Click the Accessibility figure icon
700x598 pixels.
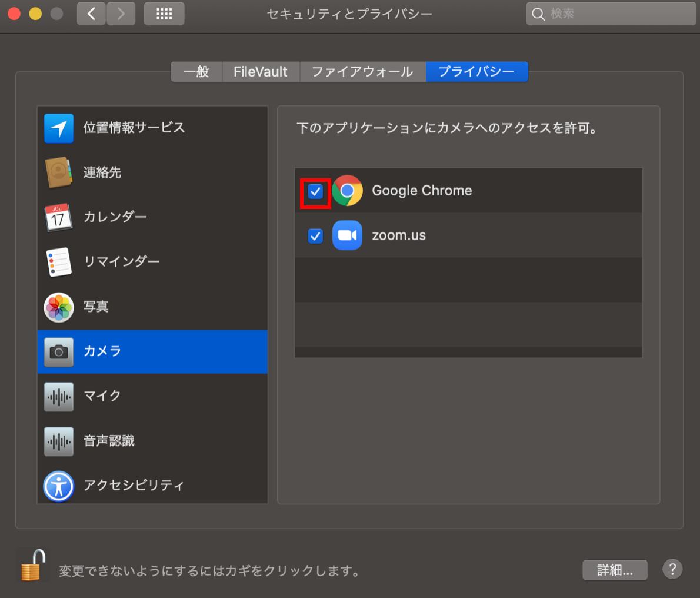coord(59,486)
